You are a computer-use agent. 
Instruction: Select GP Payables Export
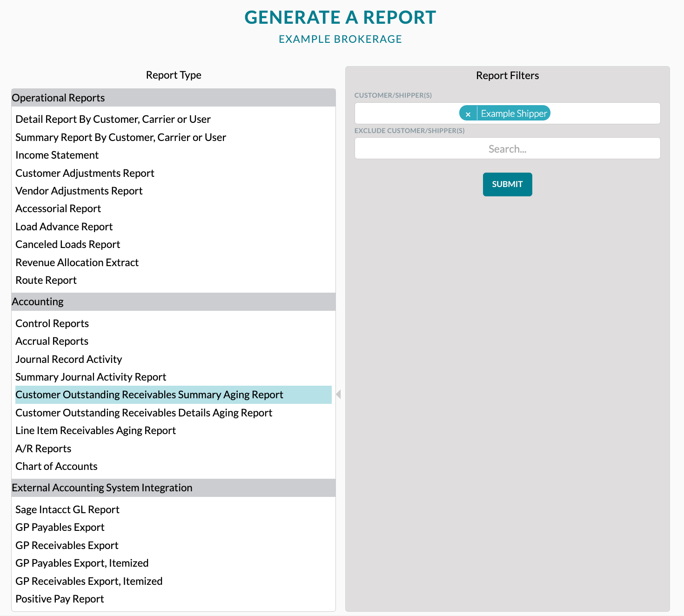coord(60,527)
